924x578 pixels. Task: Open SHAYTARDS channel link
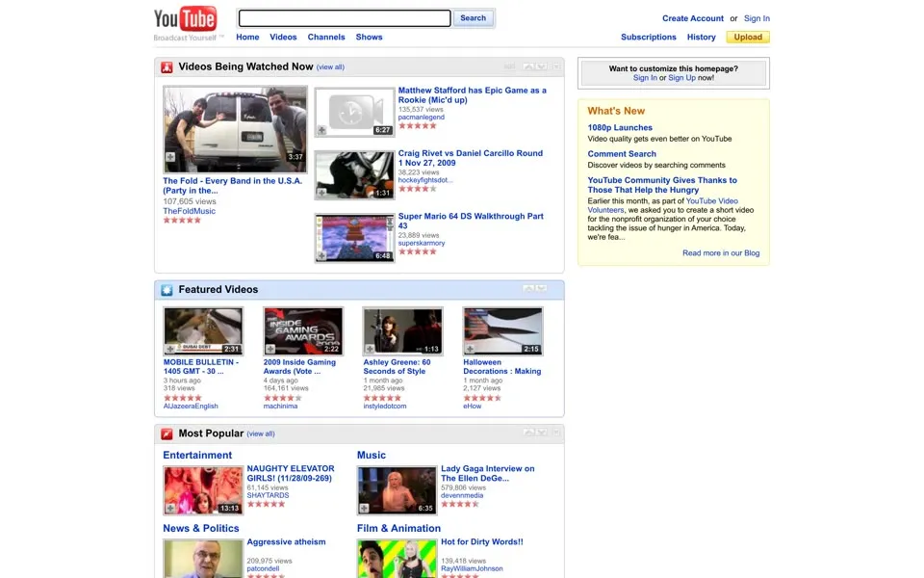[x=269, y=495]
